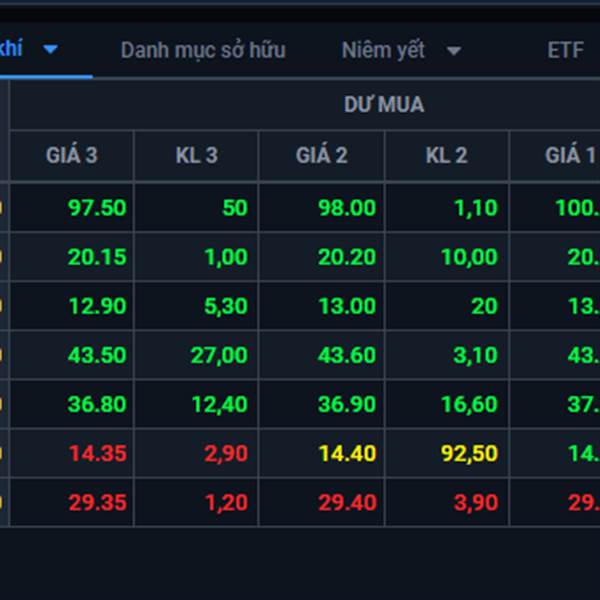Image resolution: width=600 pixels, height=600 pixels.
Task: Sort by the KL 3 column header
Action: coord(197,155)
